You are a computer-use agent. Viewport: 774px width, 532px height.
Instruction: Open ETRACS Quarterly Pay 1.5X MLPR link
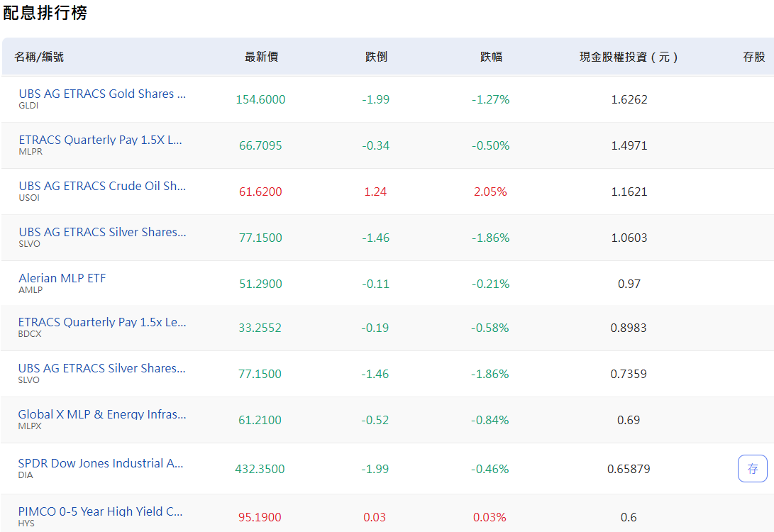(100, 140)
